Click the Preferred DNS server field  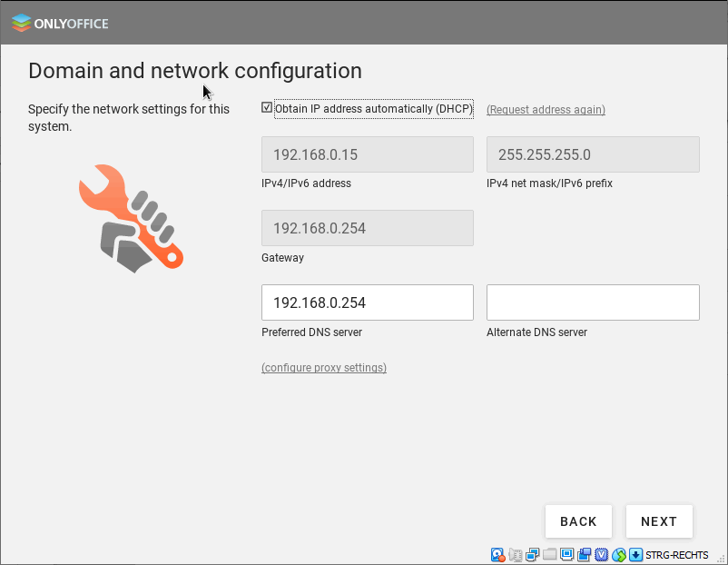click(367, 302)
